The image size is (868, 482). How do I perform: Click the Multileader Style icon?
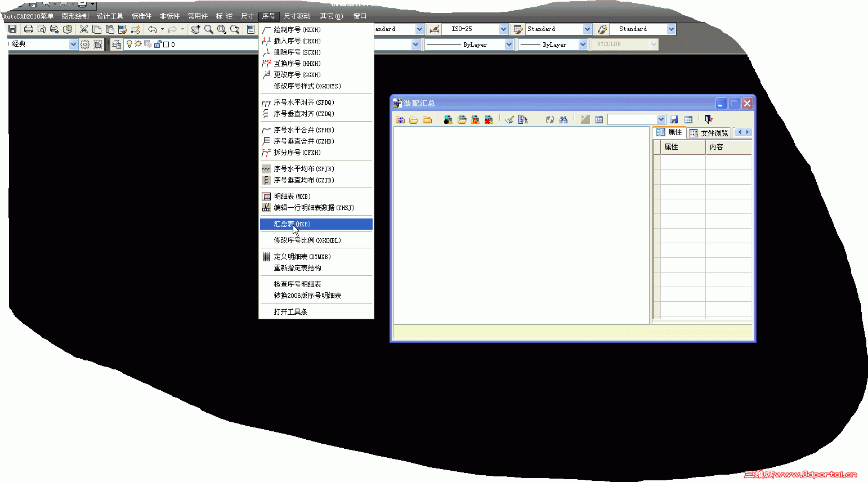(x=602, y=29)
